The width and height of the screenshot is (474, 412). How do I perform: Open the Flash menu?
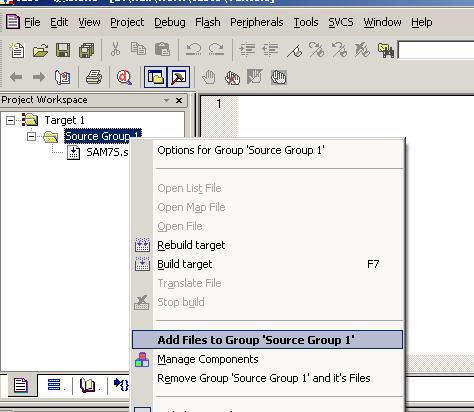pyautogui.click(x=208, y=22)
